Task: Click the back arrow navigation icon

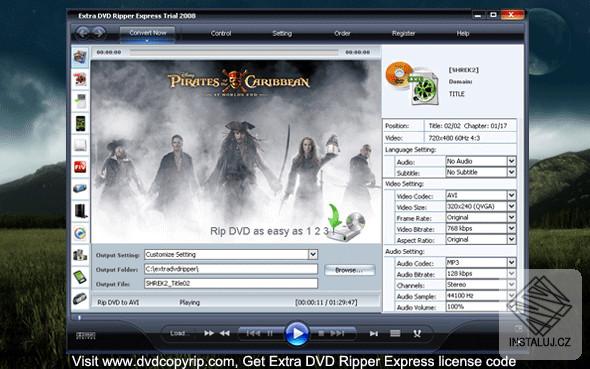Action: point(82,33)
